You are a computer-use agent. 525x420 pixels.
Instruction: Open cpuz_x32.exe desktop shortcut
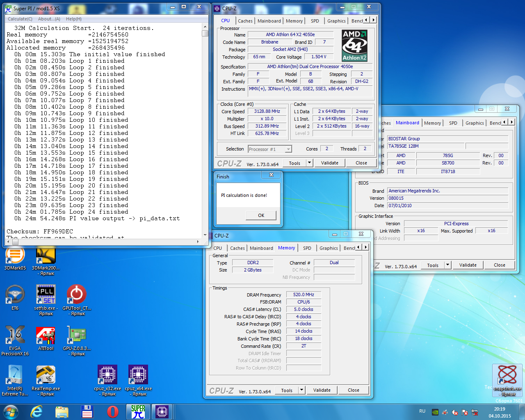pyautogui.click(x=107, y=381)
